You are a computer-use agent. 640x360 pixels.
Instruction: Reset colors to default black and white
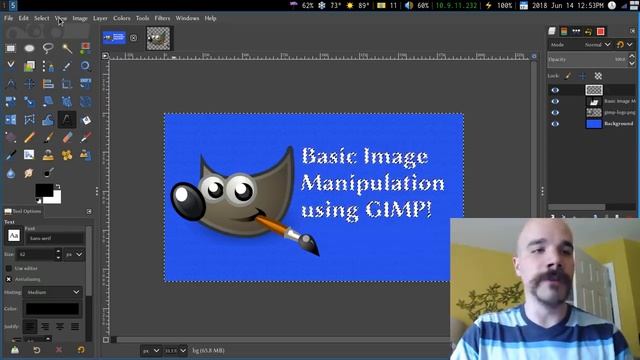click(38, 201)
